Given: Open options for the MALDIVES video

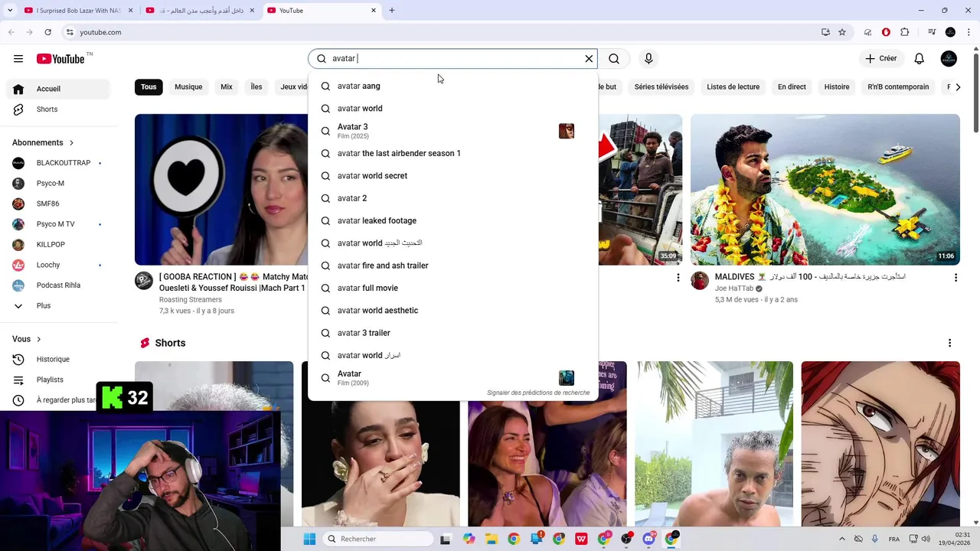Looking at the screenshot, I should pos(955,278).
